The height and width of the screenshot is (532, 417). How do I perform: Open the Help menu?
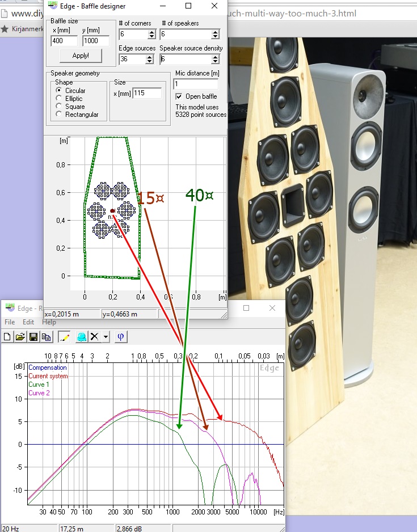[x=49, y=322]
